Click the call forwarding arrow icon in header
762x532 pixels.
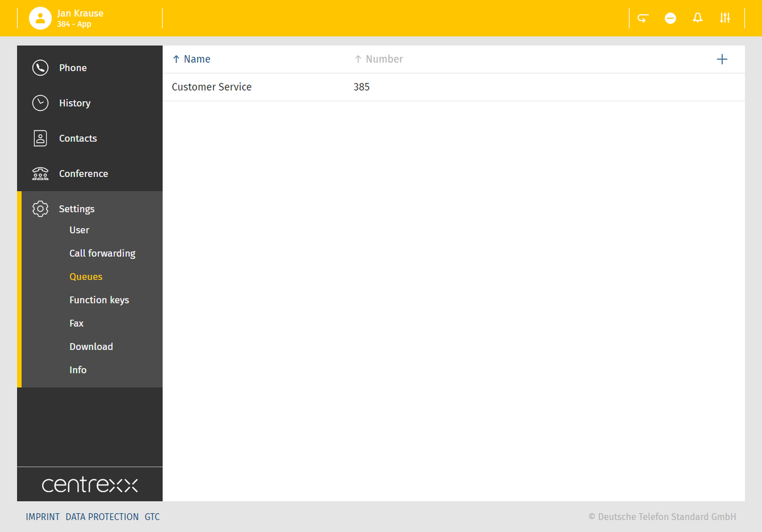[643, 18]
